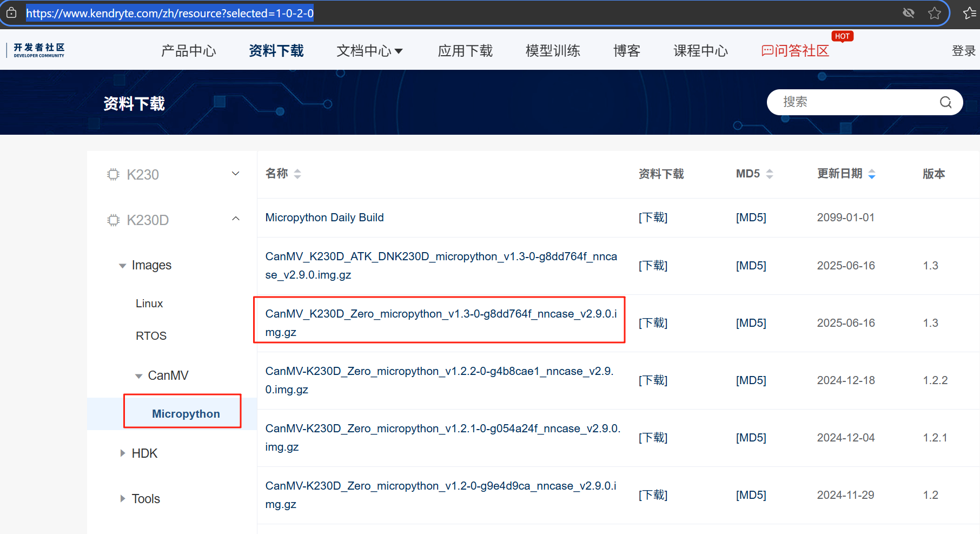The width and height of the screenshot is (980, 534).
Task: Expand the HDK tree node
Action: (x=123, y=453)
